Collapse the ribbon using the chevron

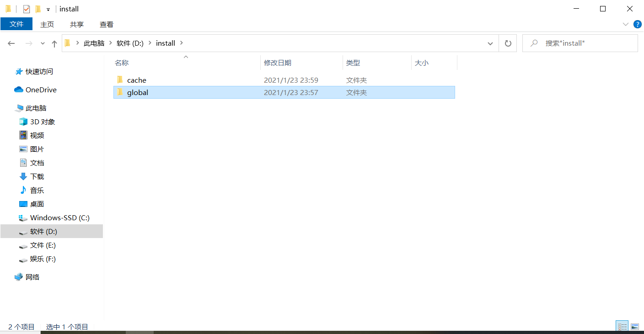click(626, 24)
